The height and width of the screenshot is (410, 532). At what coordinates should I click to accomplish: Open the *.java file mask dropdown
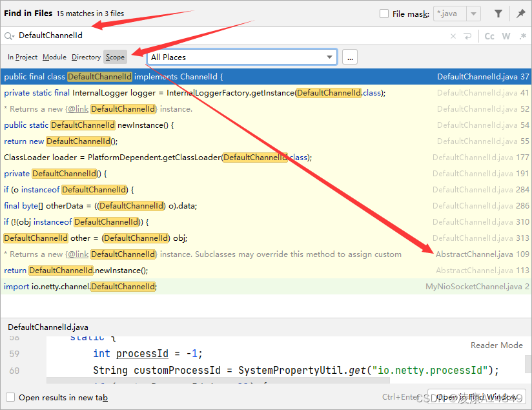[473, 14]
